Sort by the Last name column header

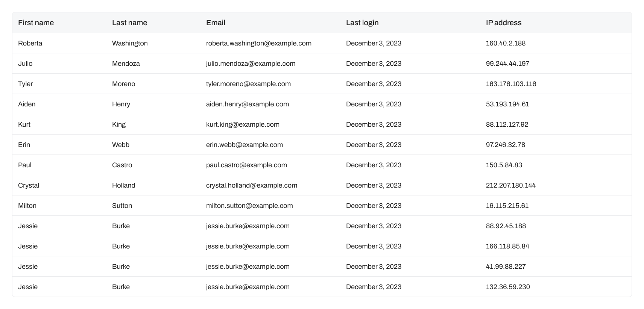(x=129, y=23)
